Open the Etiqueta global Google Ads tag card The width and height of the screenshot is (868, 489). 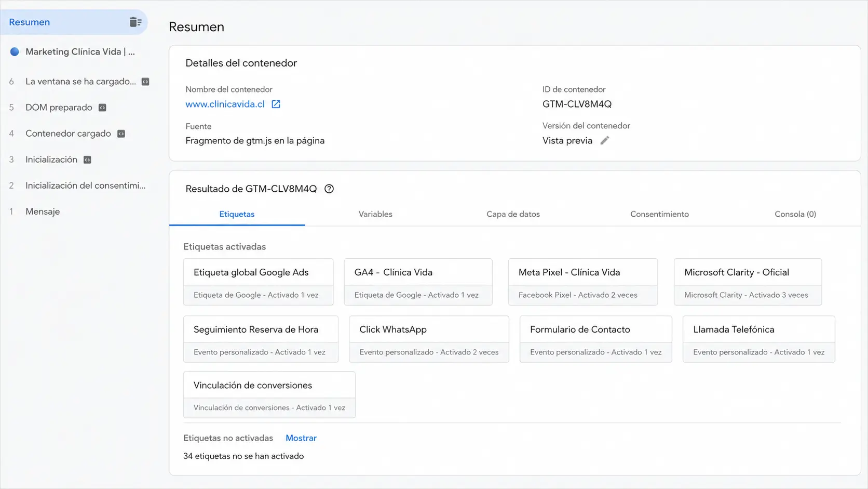click(x=258, y=282)
